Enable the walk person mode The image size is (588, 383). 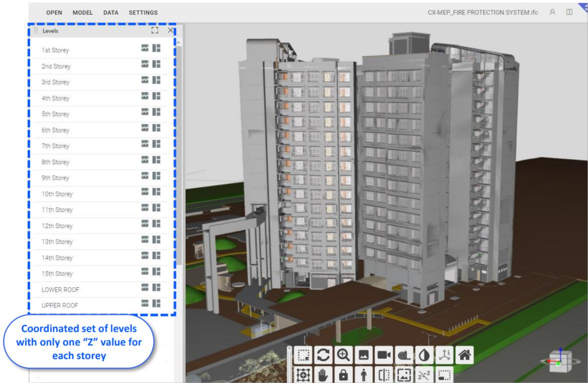pyautogui.click(x=363, y=375)
